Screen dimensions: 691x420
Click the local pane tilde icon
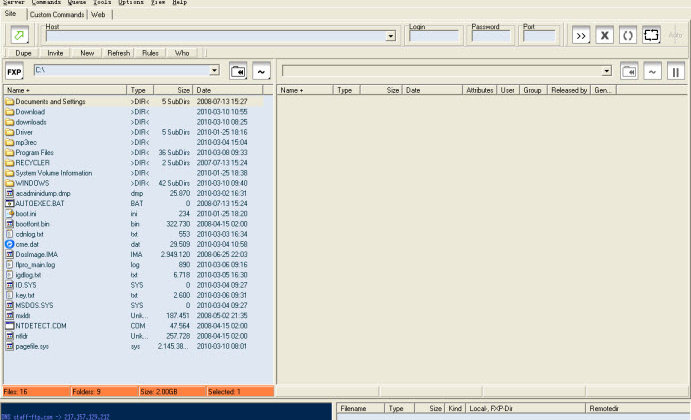(261, 72)
